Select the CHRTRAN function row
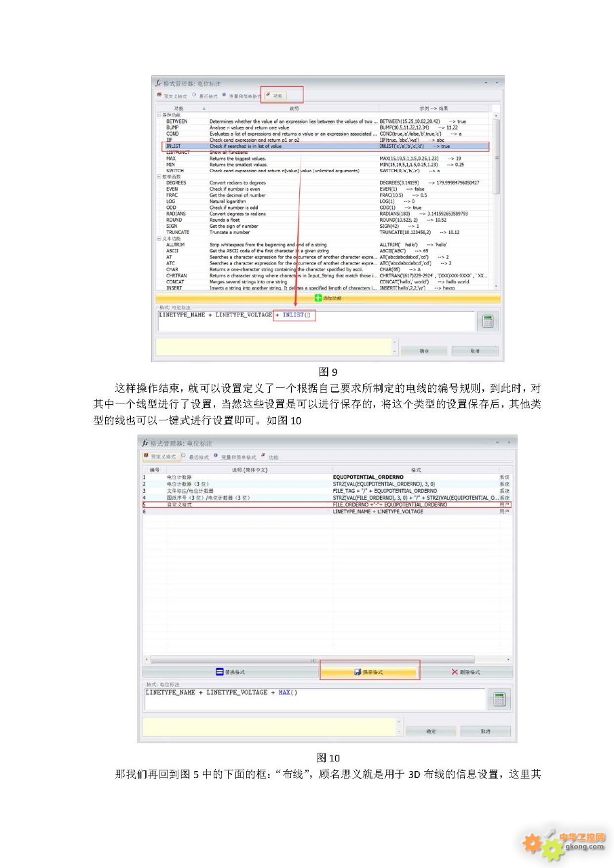The image size is (614, 868). click(327, 275)
